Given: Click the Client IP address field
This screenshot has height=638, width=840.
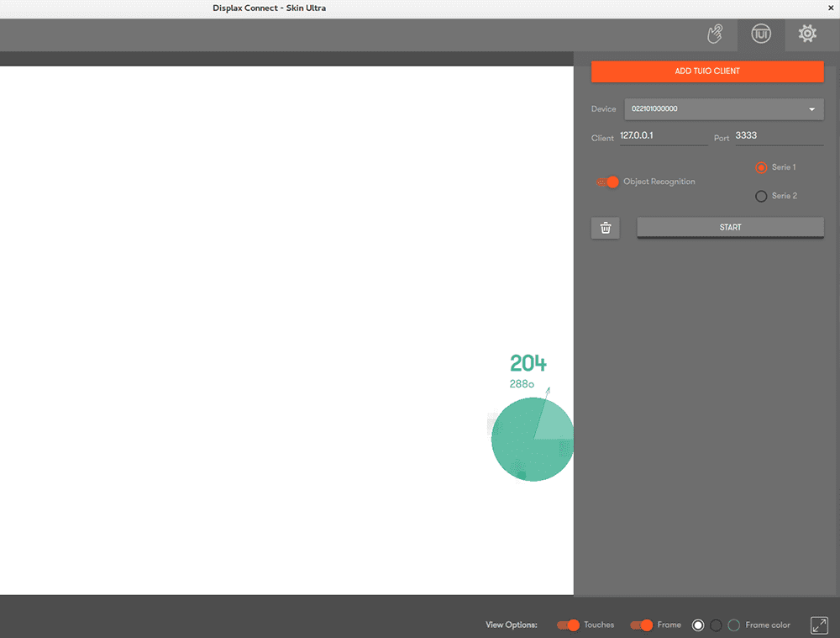Looking at the screenshot, I should pyautogui.click(x=663, y=136).
